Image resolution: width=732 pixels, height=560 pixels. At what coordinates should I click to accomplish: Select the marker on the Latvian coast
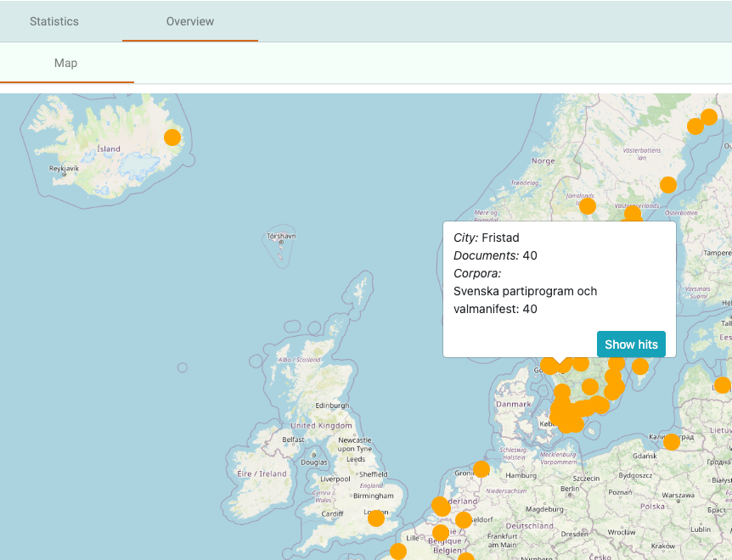point(723,384)
